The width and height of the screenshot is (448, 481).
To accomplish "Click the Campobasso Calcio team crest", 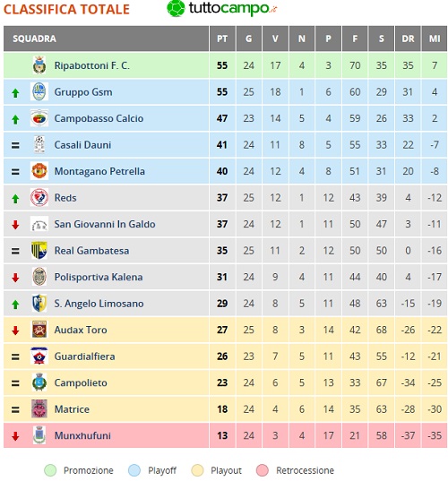I will (39, 118).
